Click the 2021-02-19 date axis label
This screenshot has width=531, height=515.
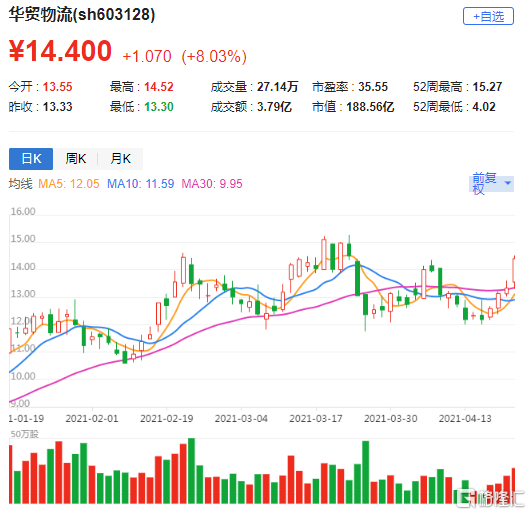pyautogui.click(x=167, y=419)
